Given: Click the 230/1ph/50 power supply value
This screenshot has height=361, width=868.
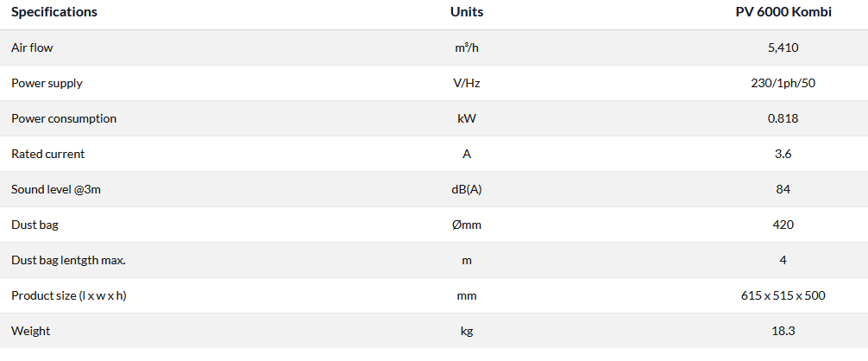Looking at the screenshot, I should tap(783, 83).
